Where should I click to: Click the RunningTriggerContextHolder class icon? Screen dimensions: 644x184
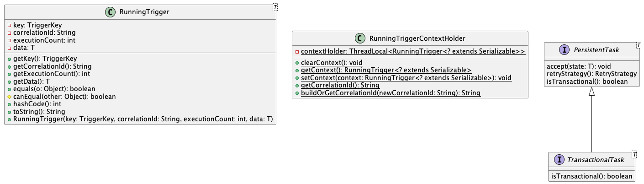pos(361,38)
